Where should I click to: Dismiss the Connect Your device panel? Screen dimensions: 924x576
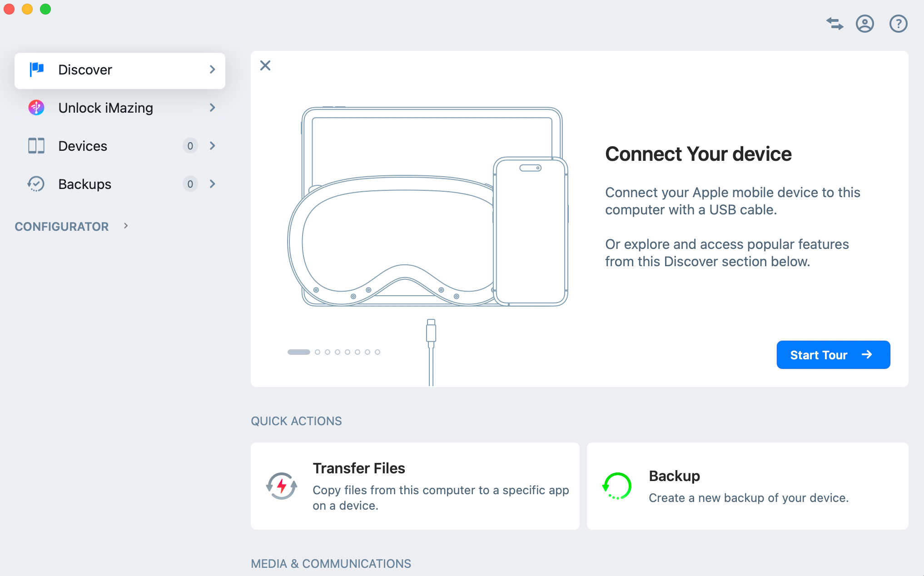pos(265,66)
